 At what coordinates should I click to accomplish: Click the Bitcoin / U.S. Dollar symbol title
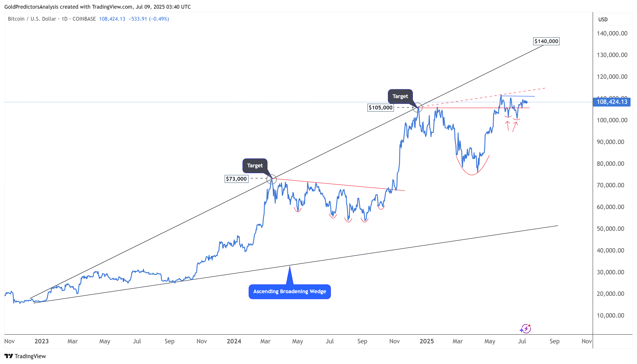coord(32,19)
